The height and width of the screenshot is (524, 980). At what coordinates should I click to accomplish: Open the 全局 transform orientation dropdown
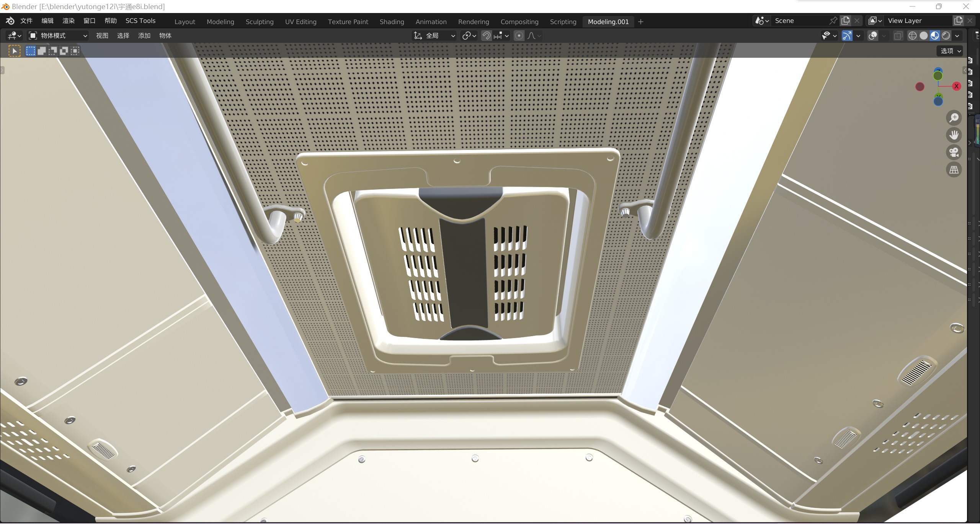point(434,36)
